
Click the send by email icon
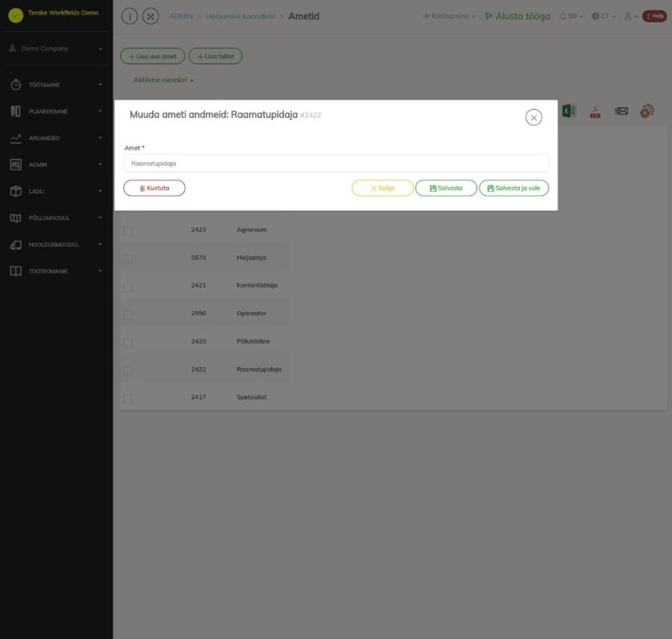tap(621, 112)
